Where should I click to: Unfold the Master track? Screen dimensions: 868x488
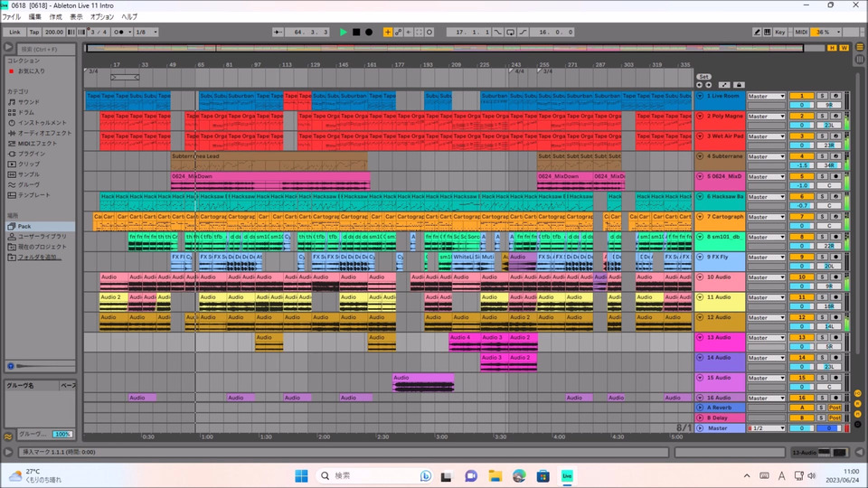point(700,428)
